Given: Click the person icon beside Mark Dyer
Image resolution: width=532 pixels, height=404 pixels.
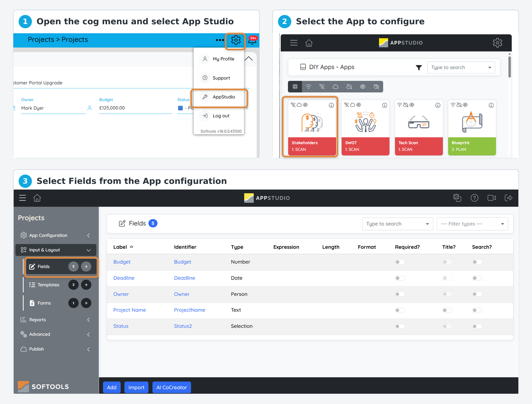Looking at the screenshot, I should point(90,108).
